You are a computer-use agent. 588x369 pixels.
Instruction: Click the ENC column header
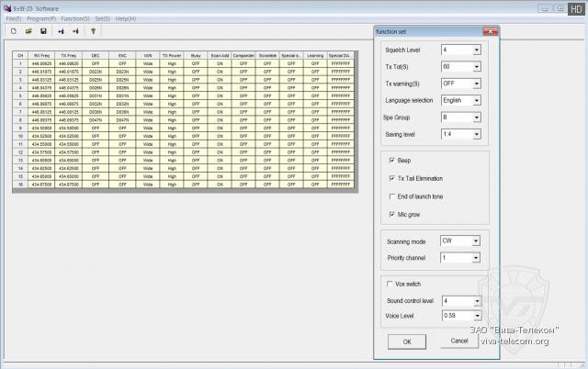(x=122, y=55)
